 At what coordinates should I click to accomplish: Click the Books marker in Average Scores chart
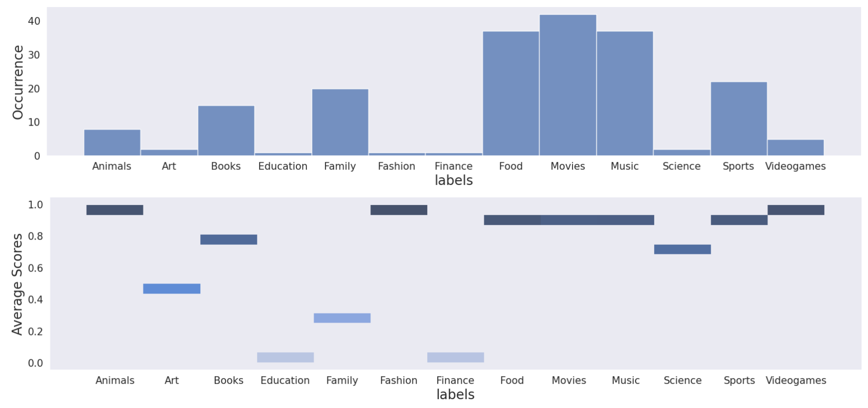click(229, 239)
